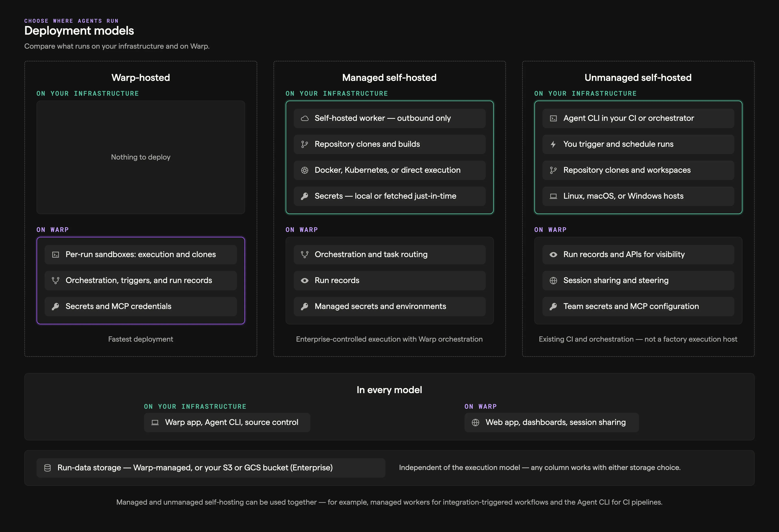Click the branch icon next to Repository clones and builds
779x532 pixels.
coord(304,144)
